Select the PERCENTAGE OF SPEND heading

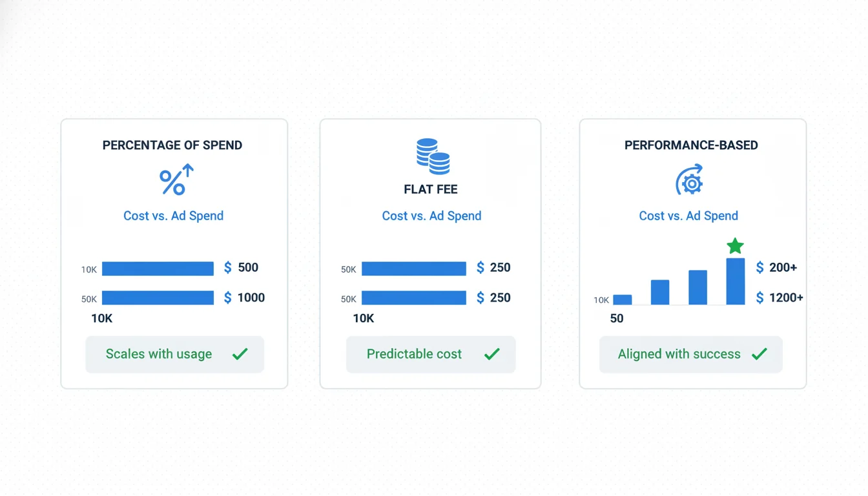coord(172,145)
